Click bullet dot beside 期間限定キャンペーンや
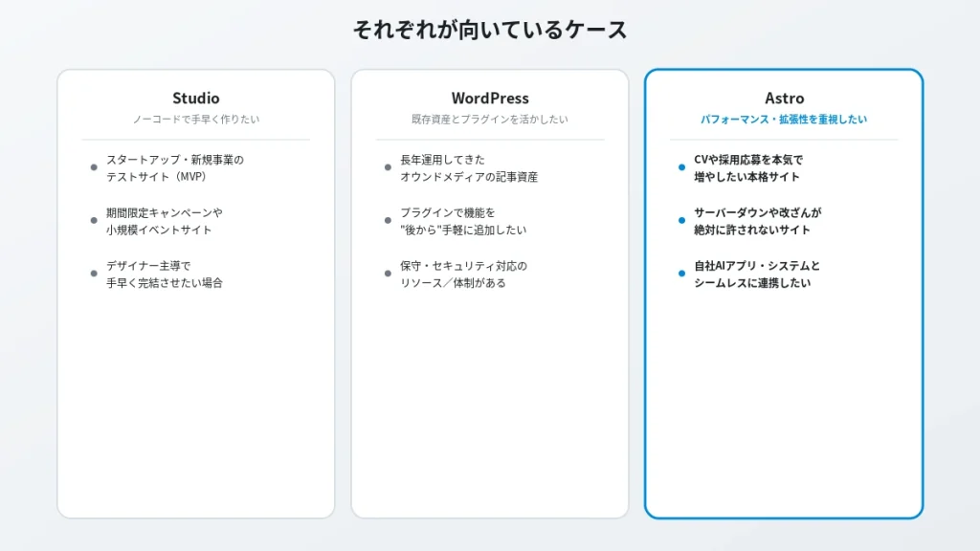The width and height of the screenshot is (980, 551). coord(94,221)
